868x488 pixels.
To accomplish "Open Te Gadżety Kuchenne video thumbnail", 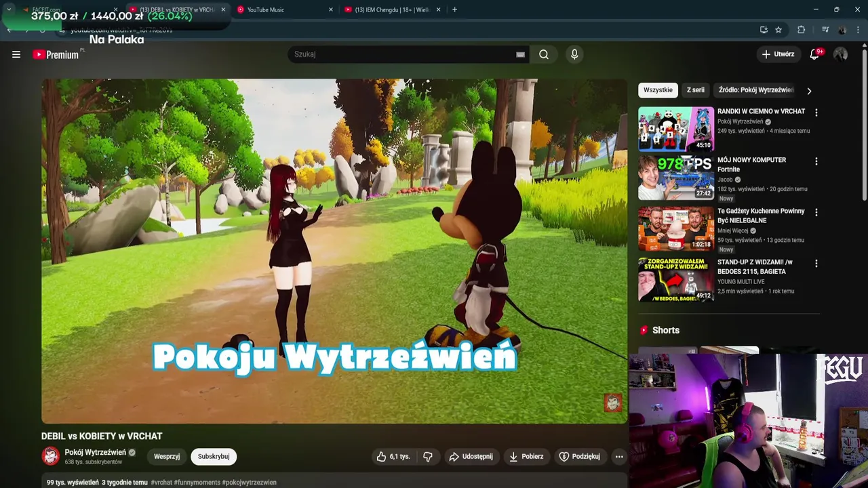I will 676,228.
